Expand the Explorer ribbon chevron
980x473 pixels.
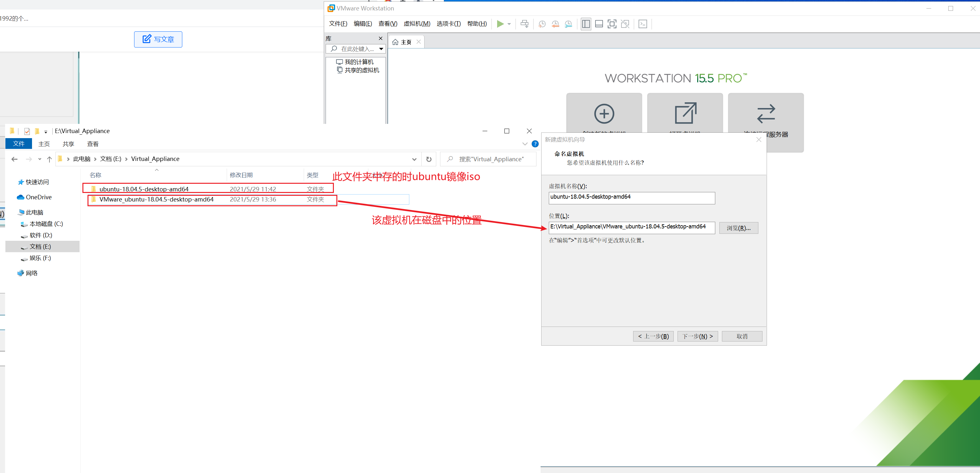click(x=525, y=144)
